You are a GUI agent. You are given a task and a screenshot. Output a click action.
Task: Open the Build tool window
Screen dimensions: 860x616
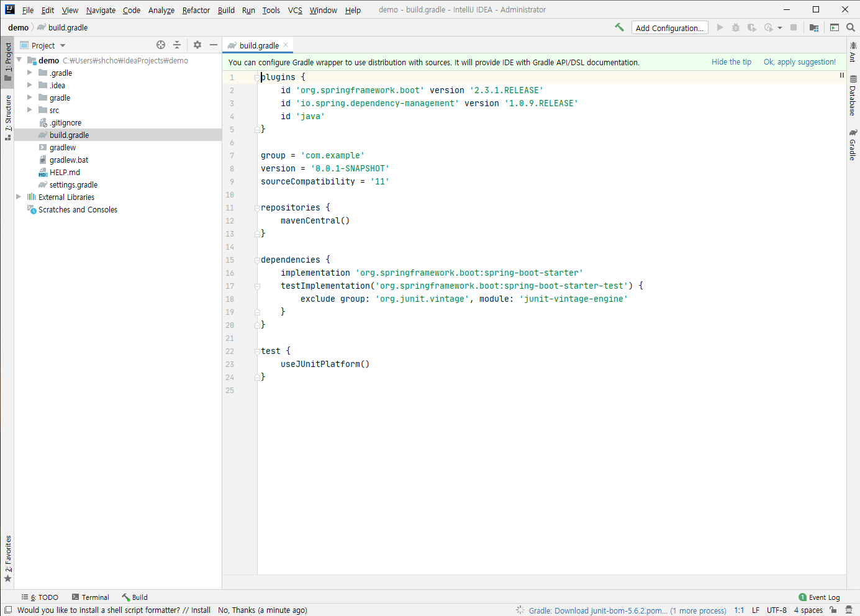(135, 597)
